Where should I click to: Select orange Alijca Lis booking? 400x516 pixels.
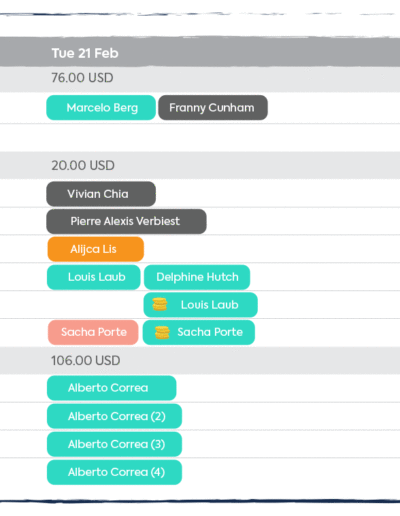96,249
